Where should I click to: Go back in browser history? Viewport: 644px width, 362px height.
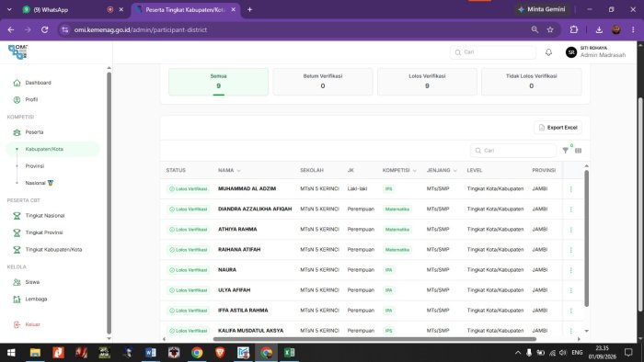click(x=11, y=29)
